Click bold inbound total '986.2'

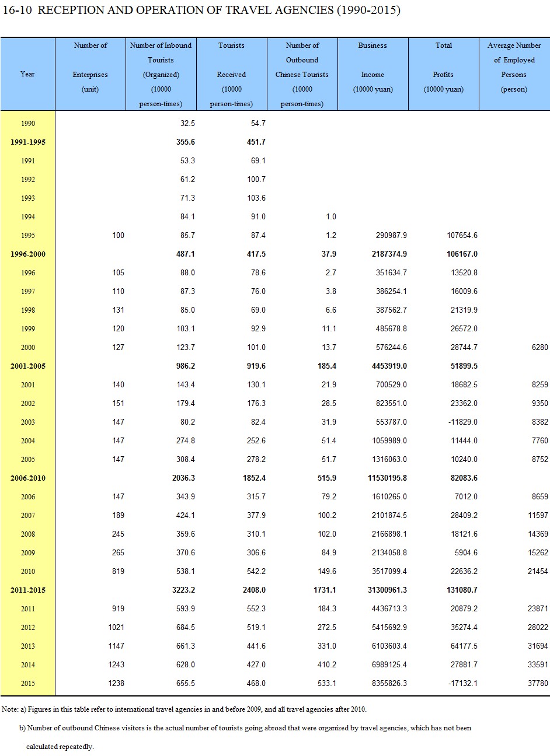186,366
